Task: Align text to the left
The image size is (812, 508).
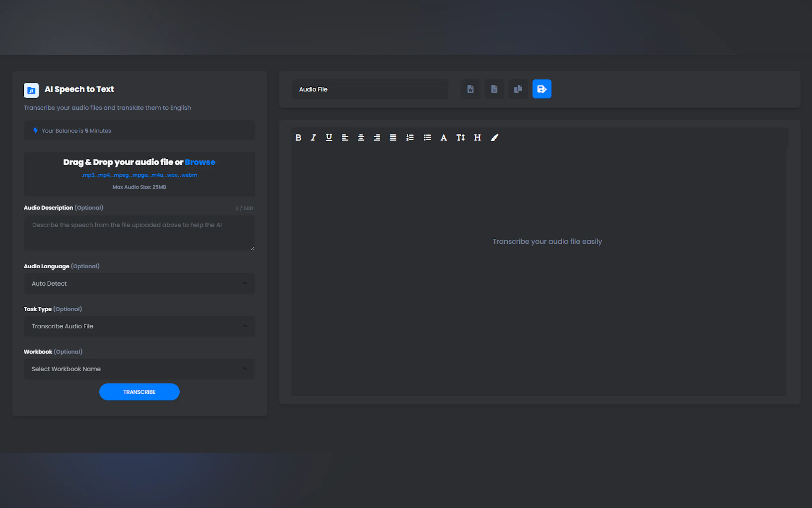Action: [345, 138]
